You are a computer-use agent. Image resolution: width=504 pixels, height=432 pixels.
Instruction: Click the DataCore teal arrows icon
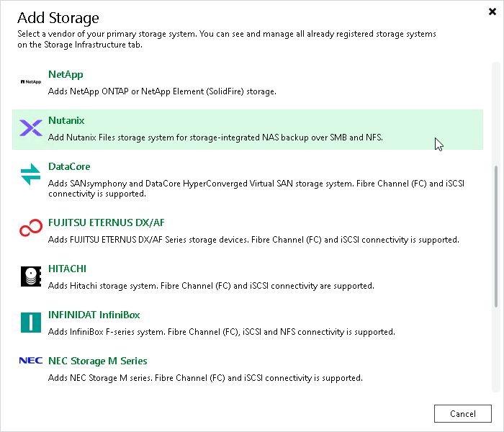30,174
